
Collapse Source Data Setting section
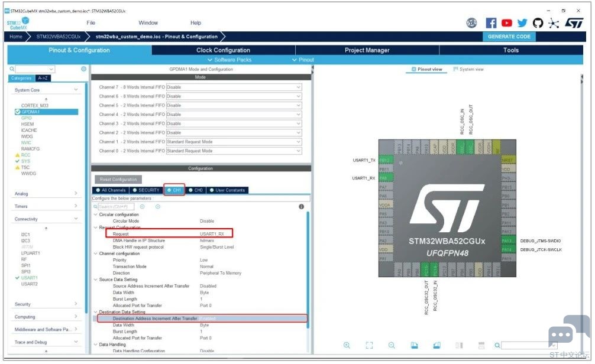pyautogui.click(x=95, y=279)
